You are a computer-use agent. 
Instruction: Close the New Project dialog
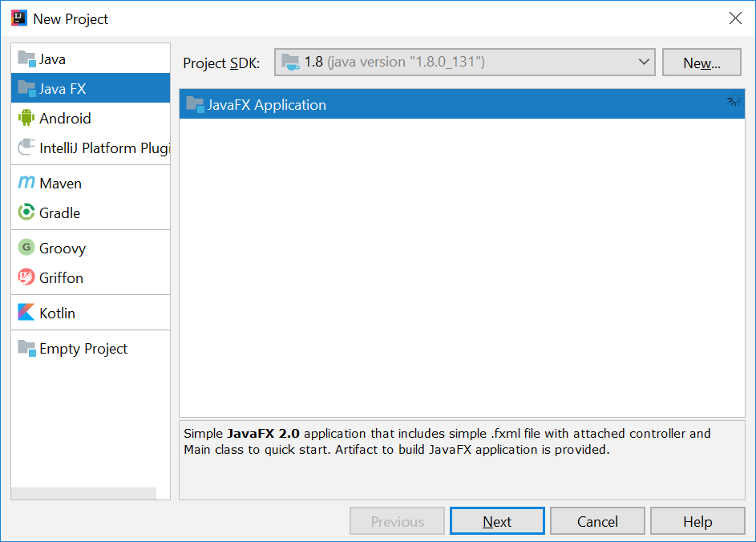[x=734, y=18]
